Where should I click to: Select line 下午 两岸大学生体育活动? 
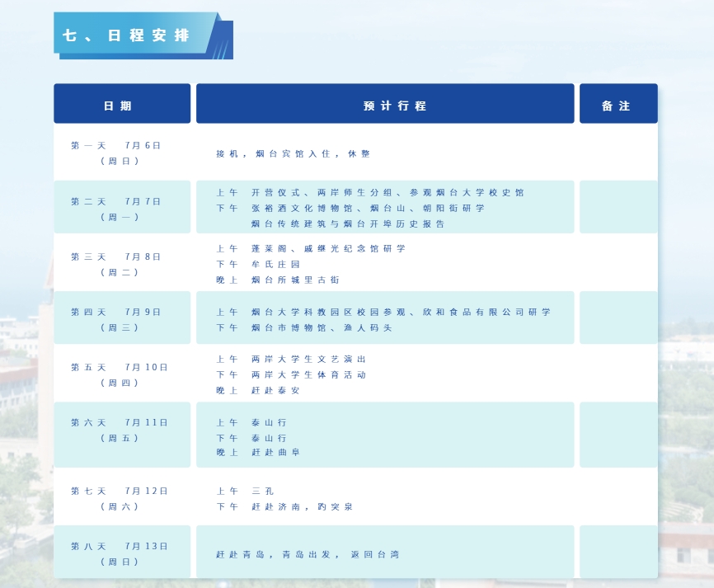point(291,375)
